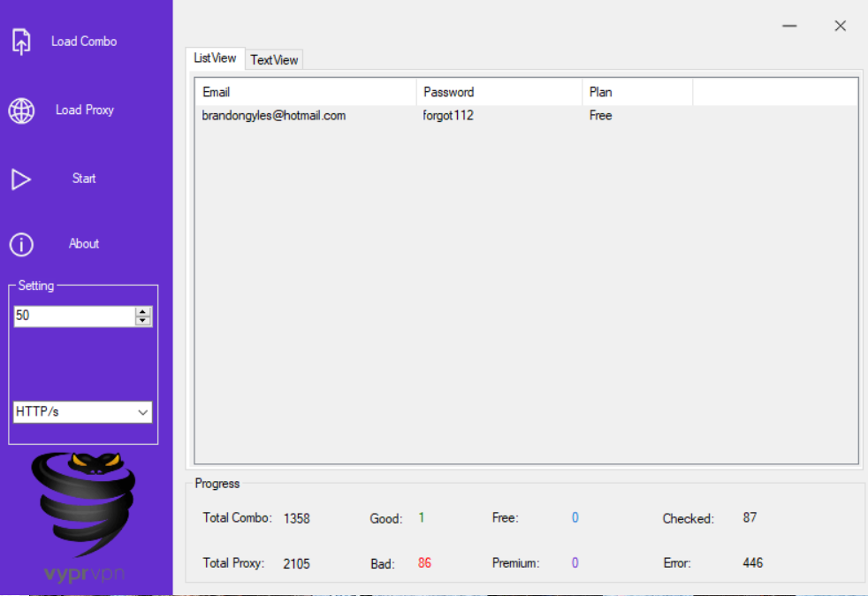Viewport: 868px width, 596px height.
Task: Click the Setting group box label
Action: click(36, 286)
